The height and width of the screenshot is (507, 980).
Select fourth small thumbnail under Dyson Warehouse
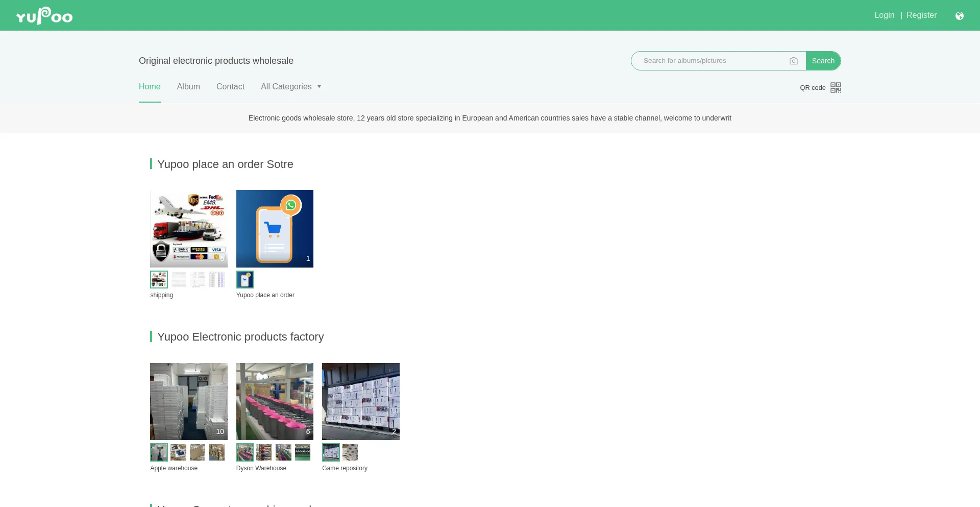(303, 452)
